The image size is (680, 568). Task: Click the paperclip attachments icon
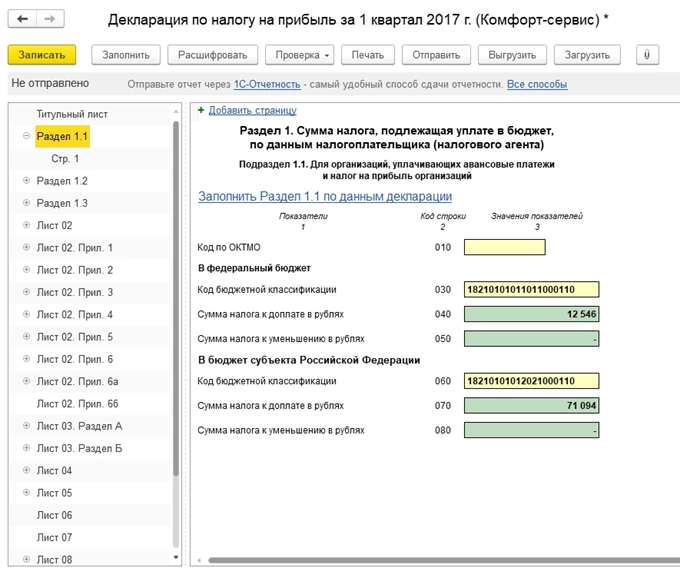pyautogui.click(x=647, y=55)
